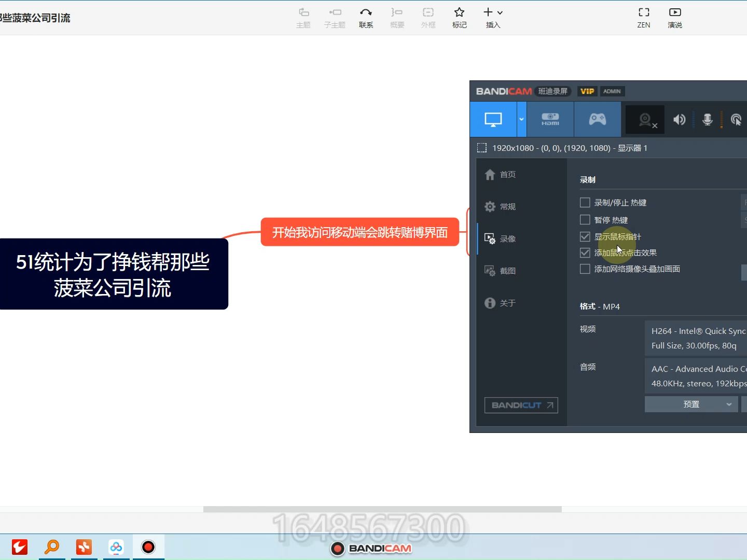Click the 格式 - MP4 heading

[x=600, y=306]
